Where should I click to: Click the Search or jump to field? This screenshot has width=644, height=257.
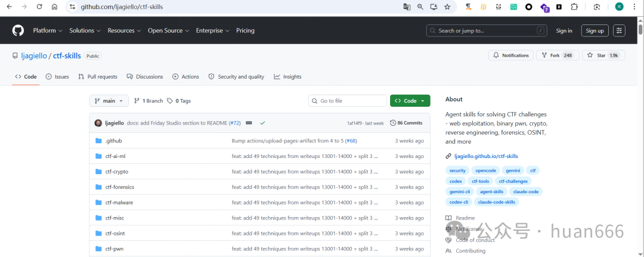[x=488, y=31]
